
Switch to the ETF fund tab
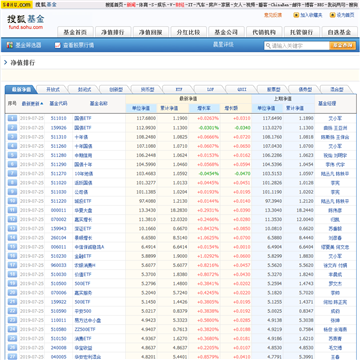click(x=179, y=89)
